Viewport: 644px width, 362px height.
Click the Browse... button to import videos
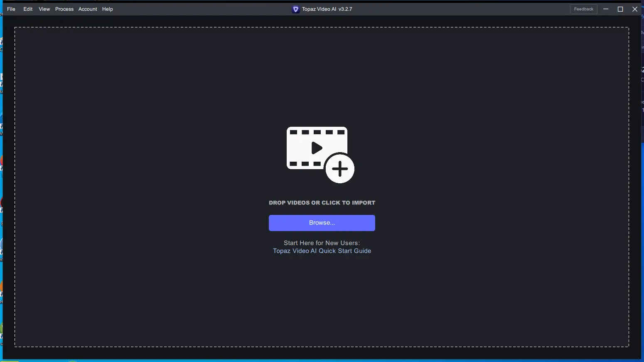pos(322,223)
